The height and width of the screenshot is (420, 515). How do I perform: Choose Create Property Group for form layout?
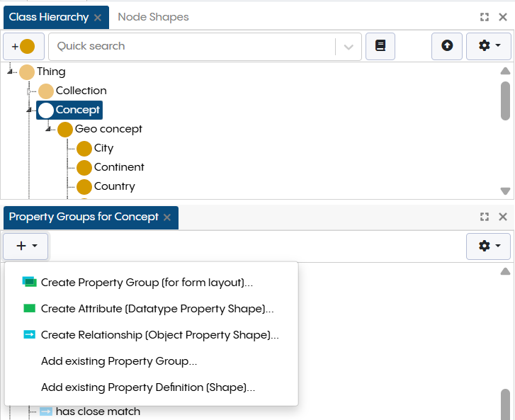click(x=147, y=282)
